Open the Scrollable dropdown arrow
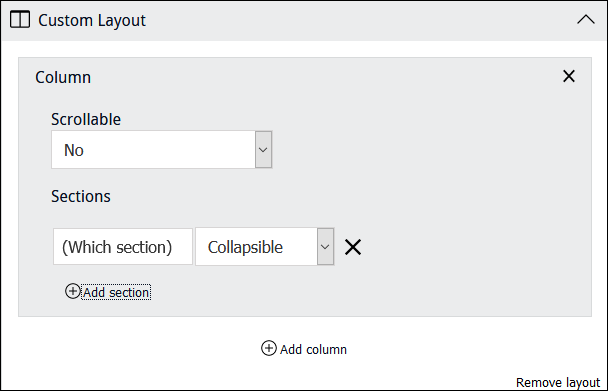Viewport: 608px width, 391px height. [x=263, y=150]
